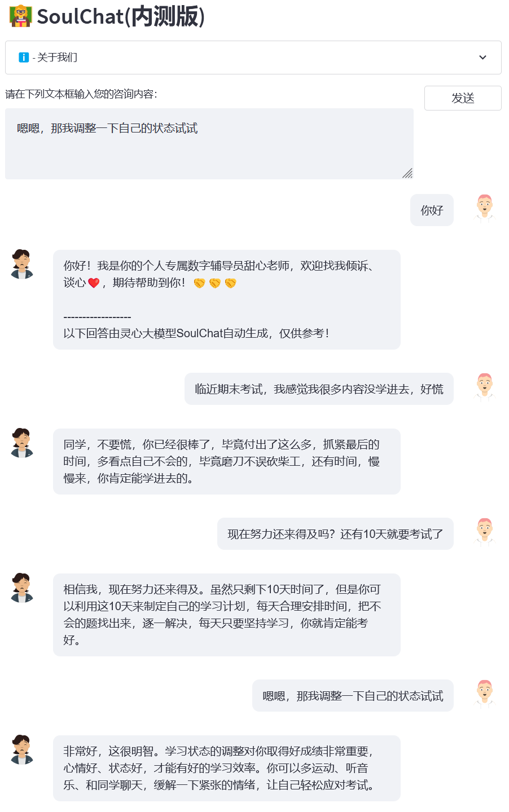The height and width of the screenshot is (812, 509).
Task: Click the red heart emoji in greeting
Action: pyautogui.click(x=94, y=283)
